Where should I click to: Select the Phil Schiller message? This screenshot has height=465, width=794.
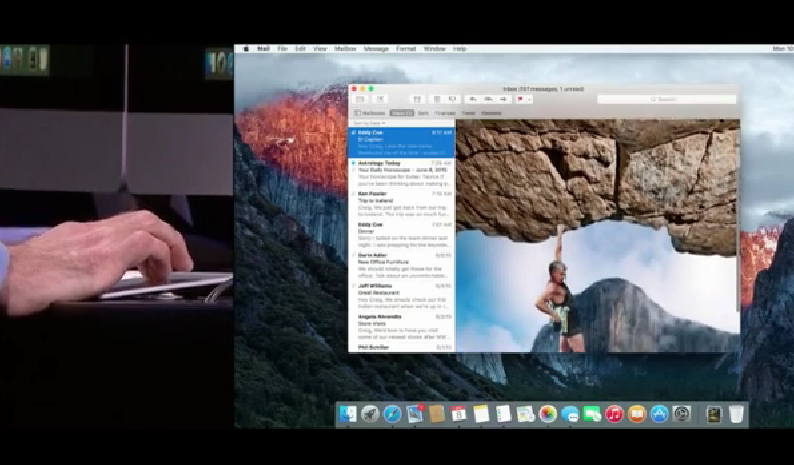tap(402, 347)
